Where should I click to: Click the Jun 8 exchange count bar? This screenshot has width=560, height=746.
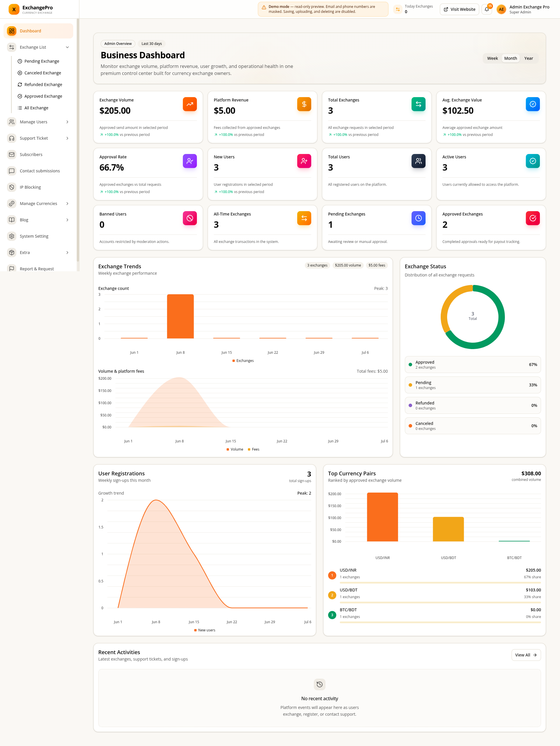181,316
